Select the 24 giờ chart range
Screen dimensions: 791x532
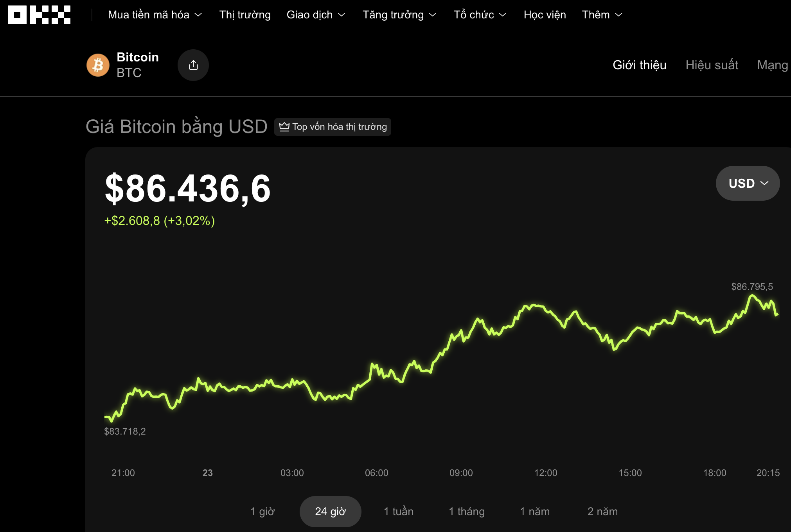(x=330, y=511)
